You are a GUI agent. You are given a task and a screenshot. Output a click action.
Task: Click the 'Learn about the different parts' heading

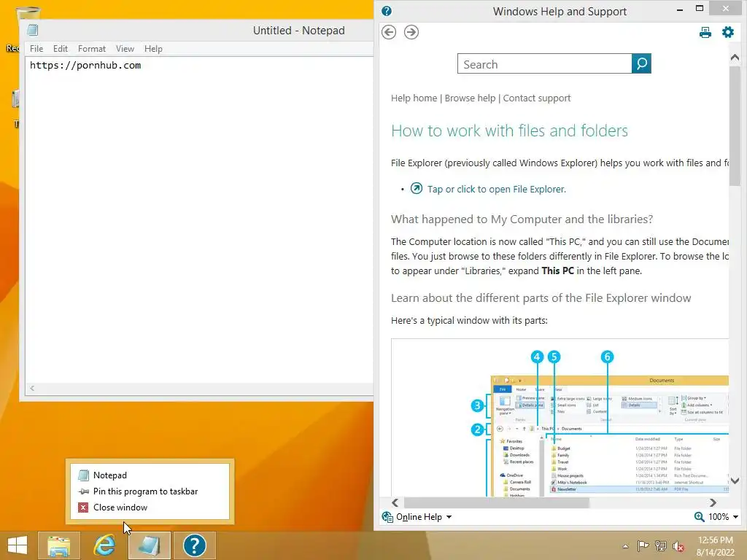point(541,298)
